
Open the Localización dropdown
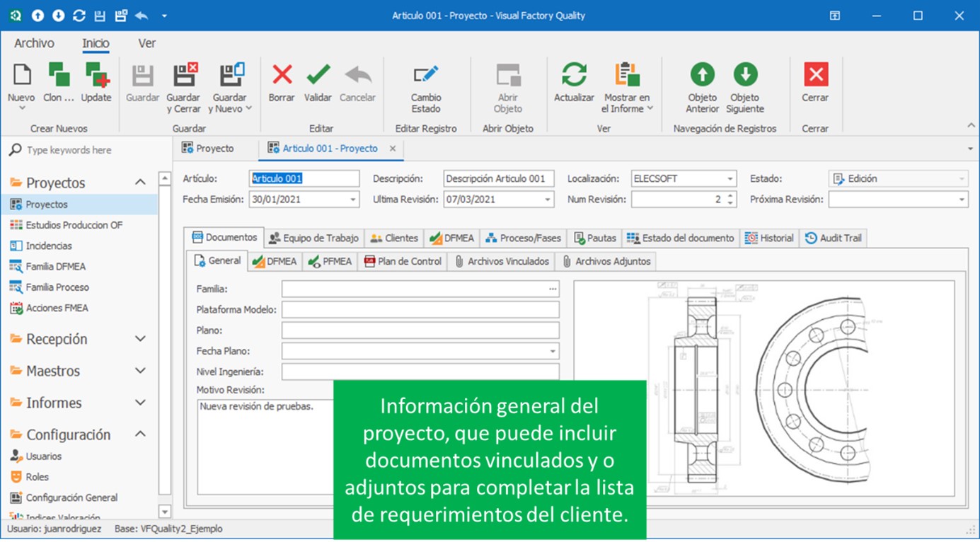click(730, 179)
